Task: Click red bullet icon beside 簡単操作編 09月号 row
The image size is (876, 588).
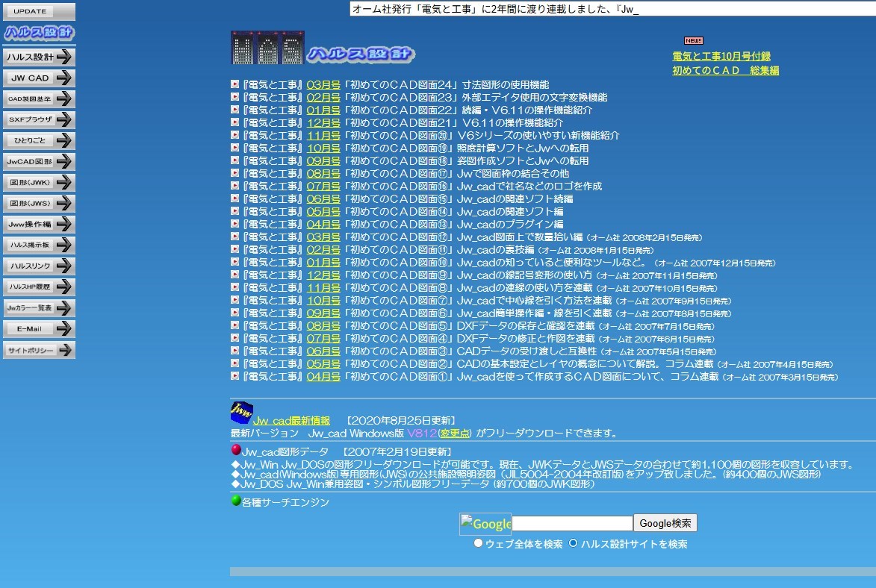Action: [x=234, y=312]
